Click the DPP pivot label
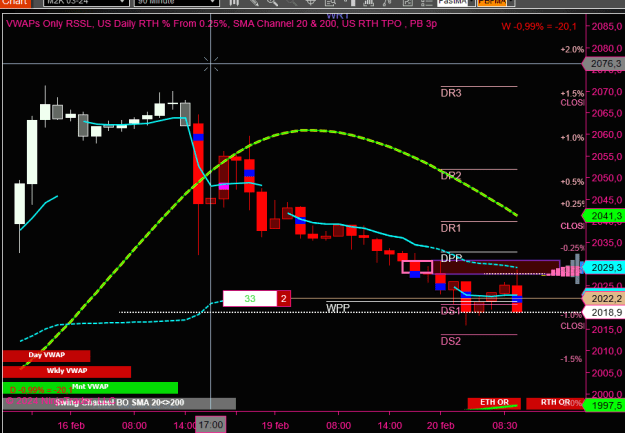 coord(452,258)
